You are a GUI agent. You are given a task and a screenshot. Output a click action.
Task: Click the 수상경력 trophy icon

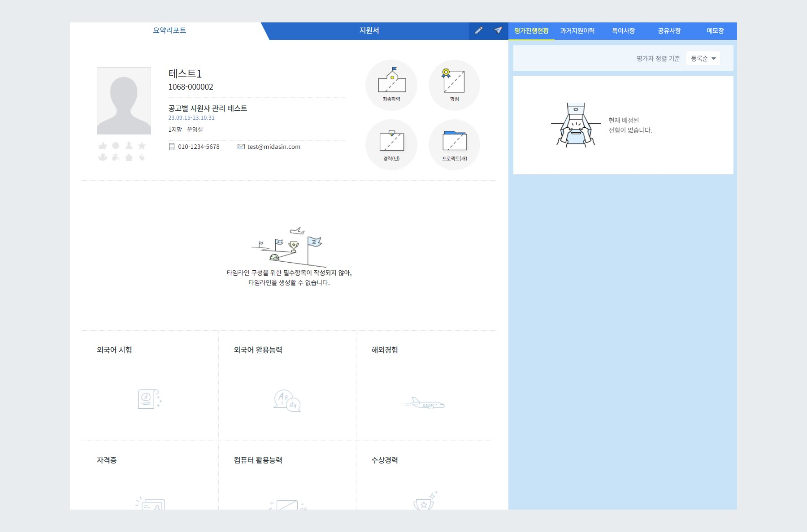(x=425, y=501)
